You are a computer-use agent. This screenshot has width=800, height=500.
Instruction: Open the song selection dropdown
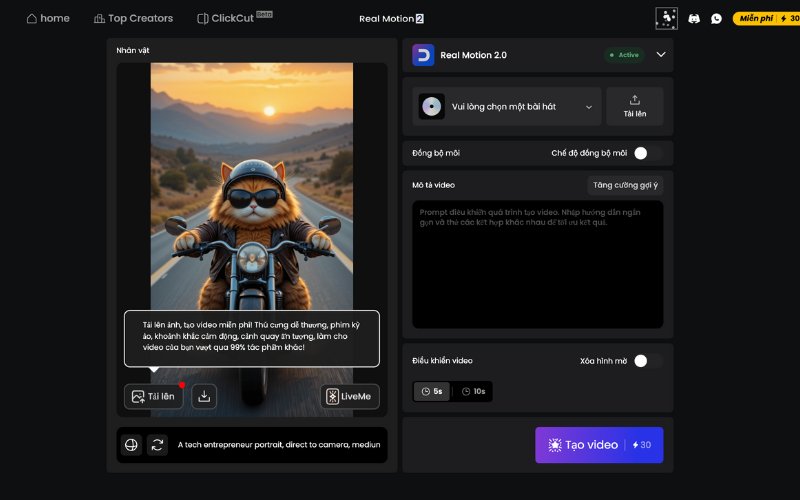[x=507, y=107]
